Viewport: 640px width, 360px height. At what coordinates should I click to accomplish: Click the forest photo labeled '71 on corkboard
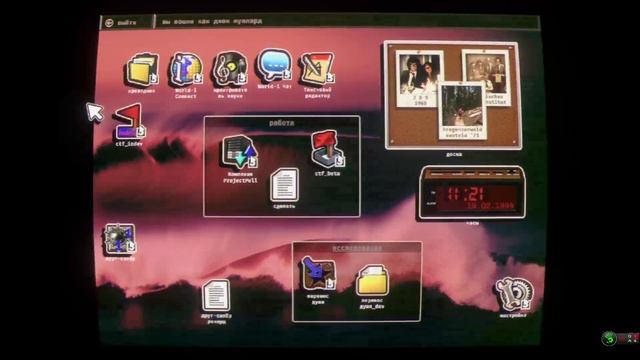click(x=462, y=111)
